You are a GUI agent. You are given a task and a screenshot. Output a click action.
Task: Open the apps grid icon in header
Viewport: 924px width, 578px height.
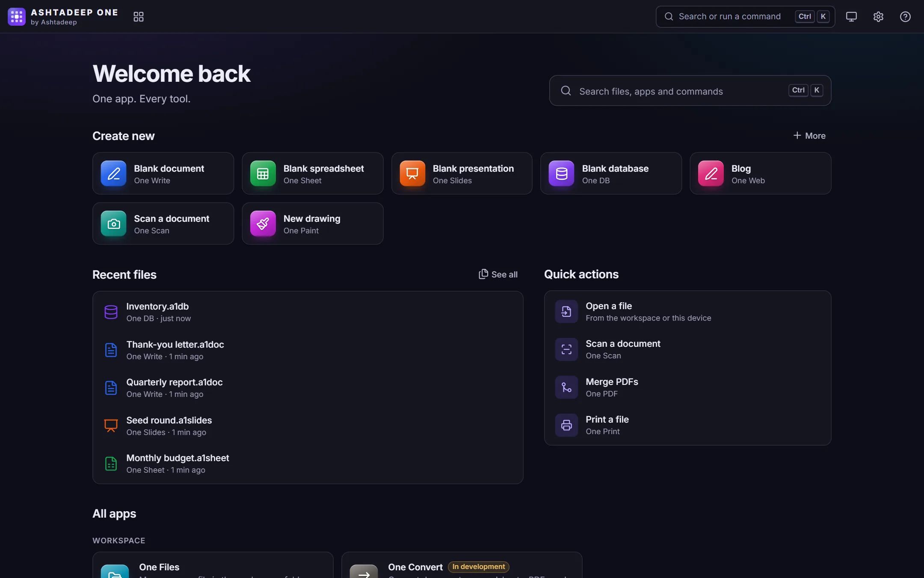pos(139,17)
